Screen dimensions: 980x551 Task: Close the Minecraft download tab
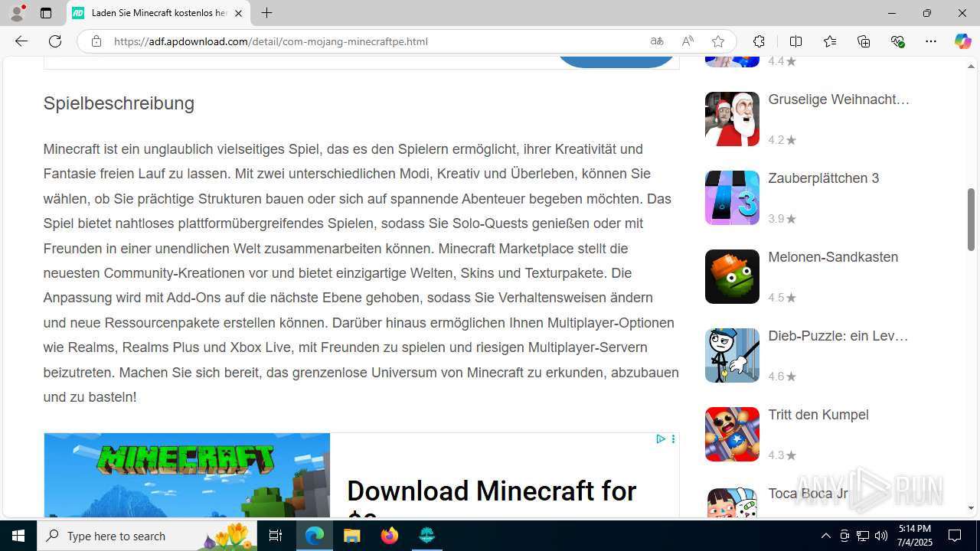click(238, 13)
